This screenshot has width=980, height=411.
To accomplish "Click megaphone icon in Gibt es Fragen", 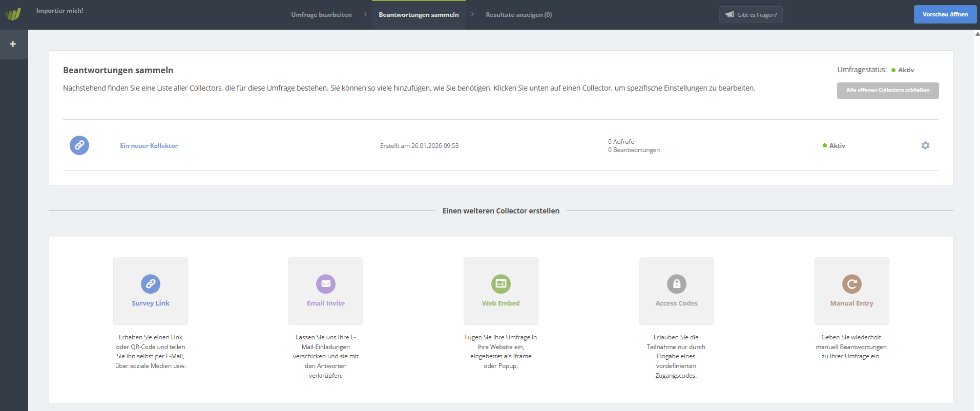I will (730, 15).
